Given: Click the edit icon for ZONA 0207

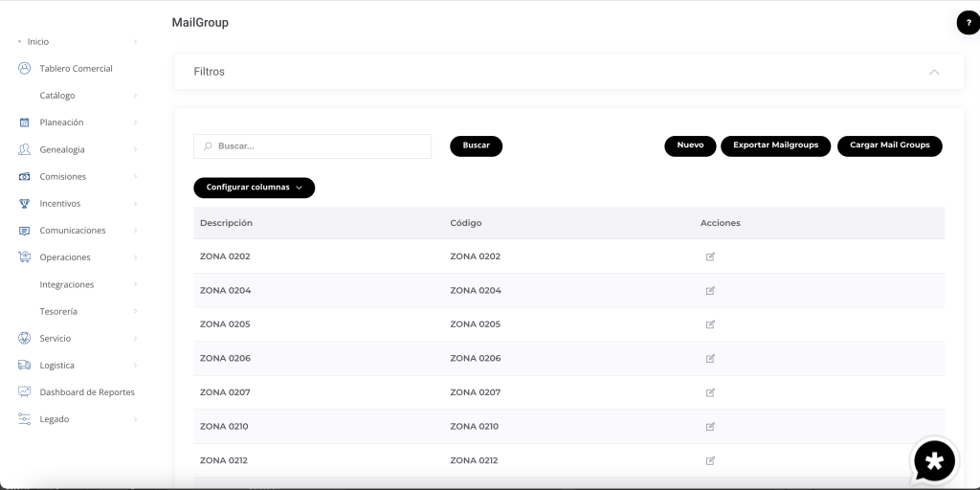Looking at the screenshot, I should click(x=710, y=392).
